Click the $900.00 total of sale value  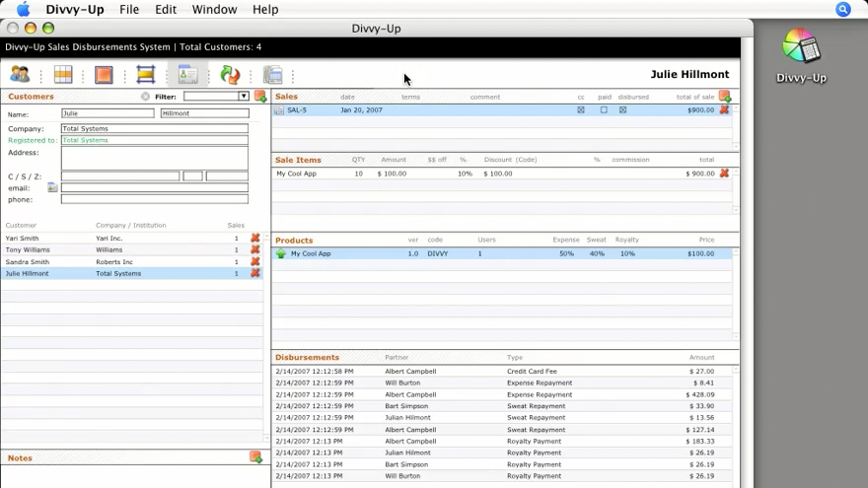tap(701, 110)
